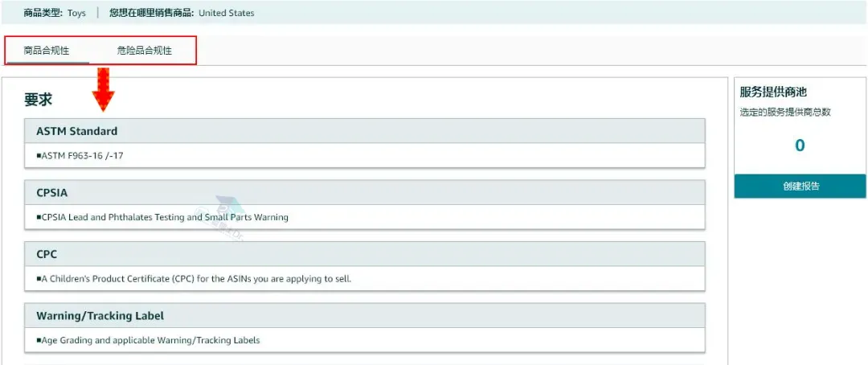Switch to the 商品合规性 tab
Screen dimensions: 868x365
click(x=47, y=51)
